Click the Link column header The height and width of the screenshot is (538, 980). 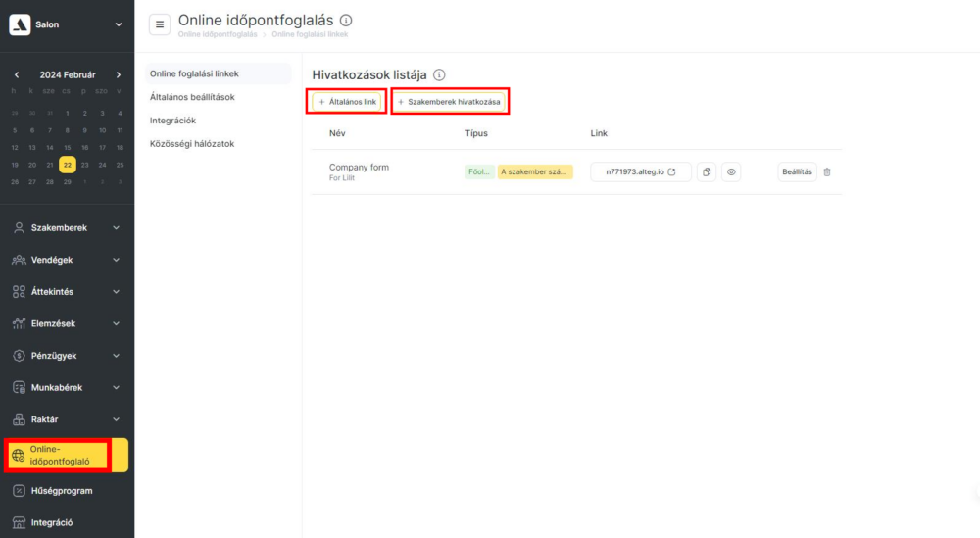599,133
